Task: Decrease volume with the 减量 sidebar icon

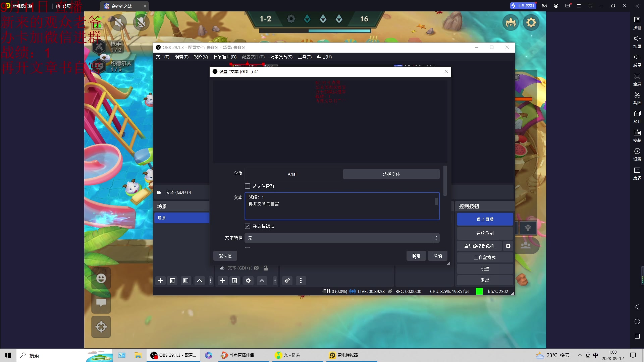Action: 637,60
